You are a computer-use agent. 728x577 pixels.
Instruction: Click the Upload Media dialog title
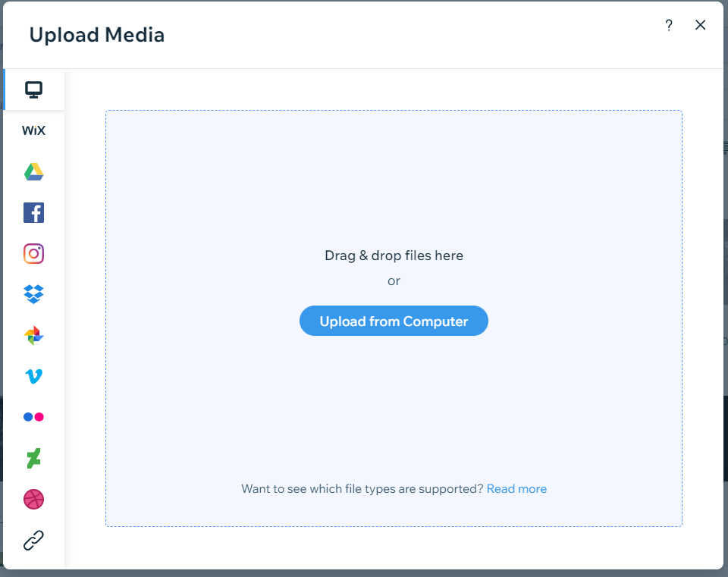[97, 35]
